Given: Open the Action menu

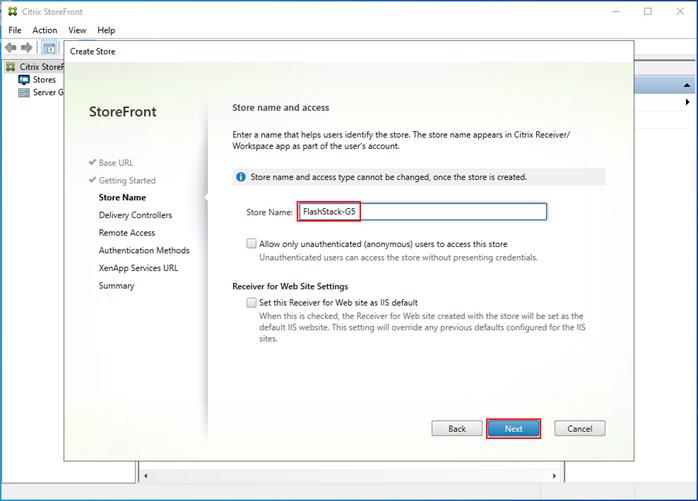Looking at the screenshot, I should tap(45, 30).
